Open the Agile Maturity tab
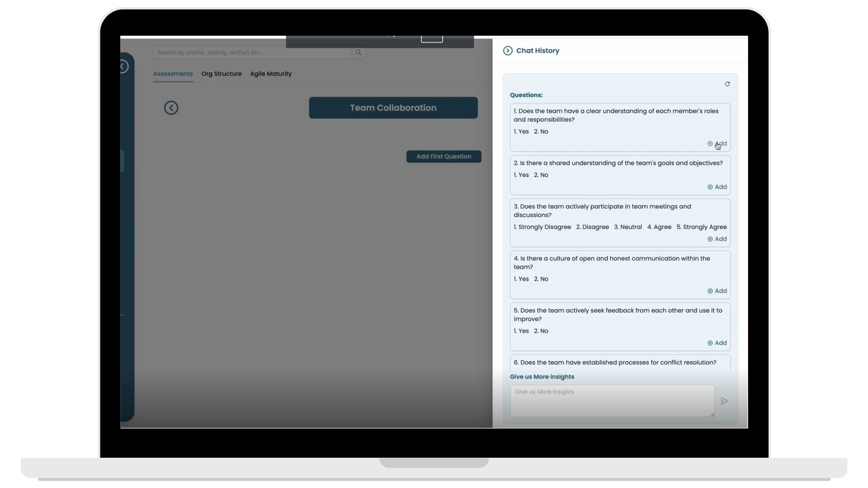 click(x=271, y=74)
